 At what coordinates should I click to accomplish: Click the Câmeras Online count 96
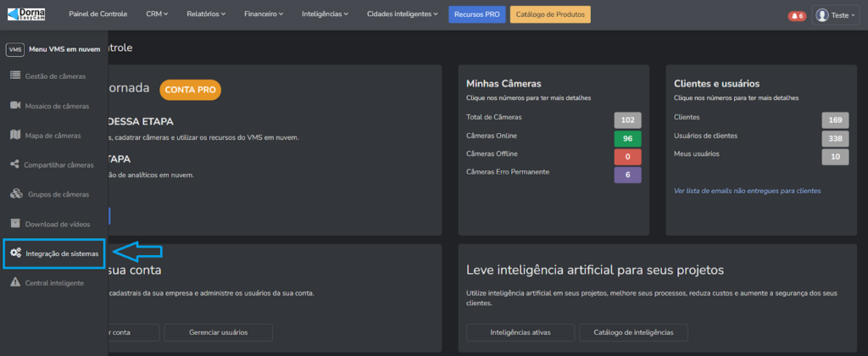point(628,137)
